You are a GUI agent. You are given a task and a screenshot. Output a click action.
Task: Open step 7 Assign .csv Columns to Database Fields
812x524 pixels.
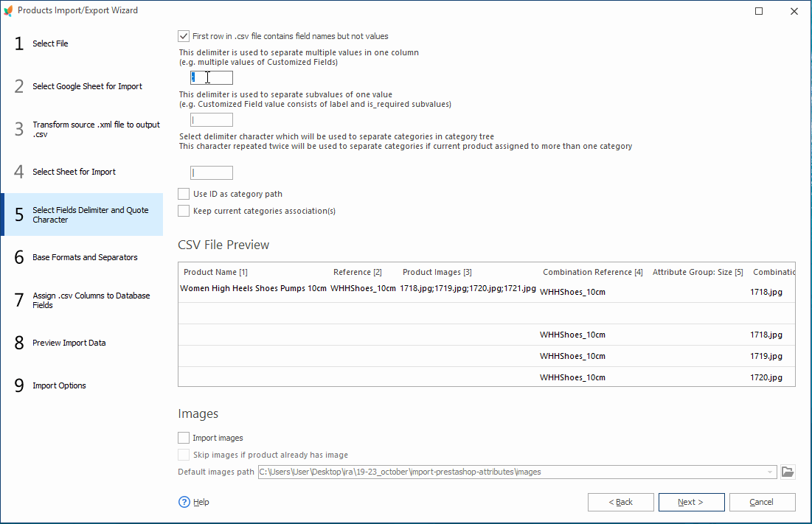point(82,300)
